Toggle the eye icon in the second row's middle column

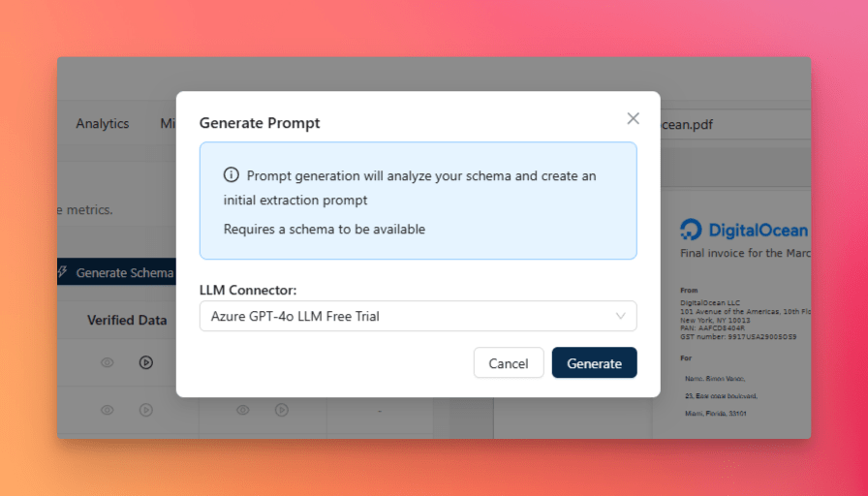pos(243,410)
